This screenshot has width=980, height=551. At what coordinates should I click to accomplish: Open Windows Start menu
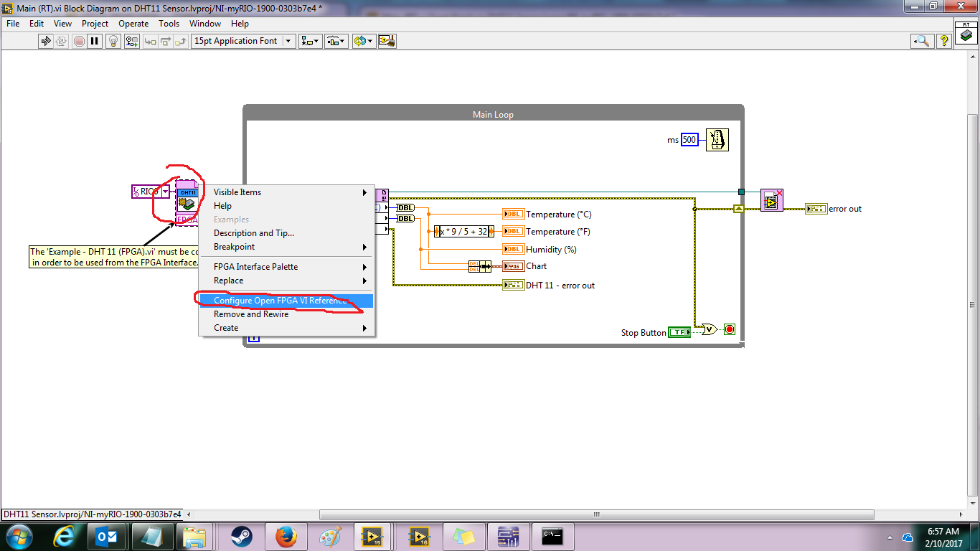(19, 536)
